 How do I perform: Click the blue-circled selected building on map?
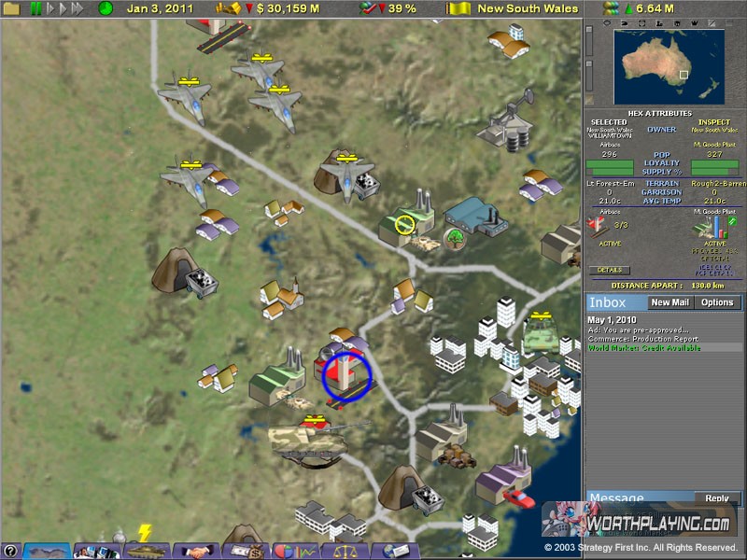click(346, 375)
